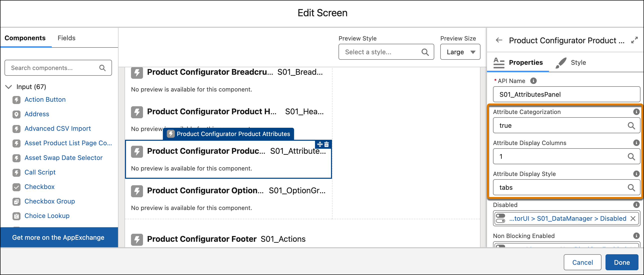Open Attribute Display Columns combobox
This screenshot has width=644, height=275.
pyautogui.click(x=566, y=156)
